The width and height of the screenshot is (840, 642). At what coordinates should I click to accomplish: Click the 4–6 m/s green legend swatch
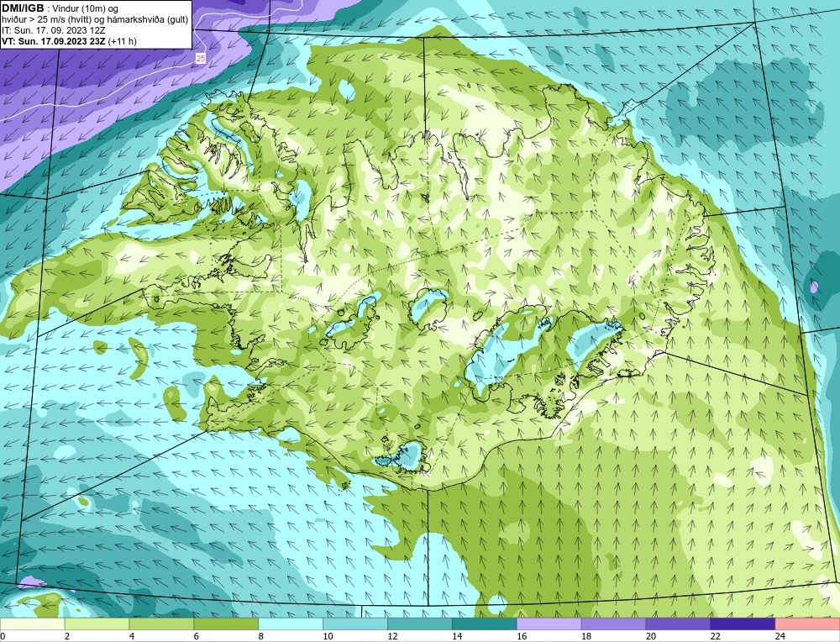click(161, 624)
